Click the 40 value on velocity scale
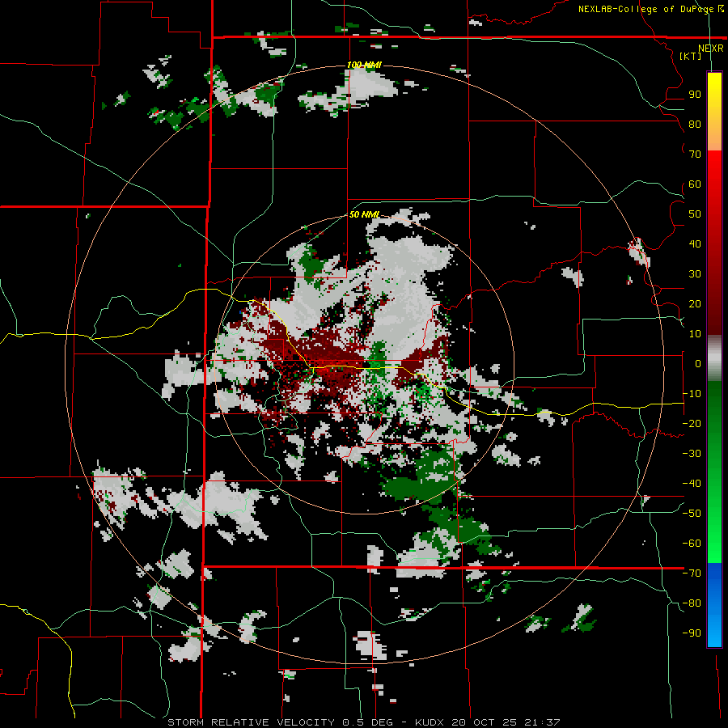Viewport: 728px width, 728px height. 695,244
